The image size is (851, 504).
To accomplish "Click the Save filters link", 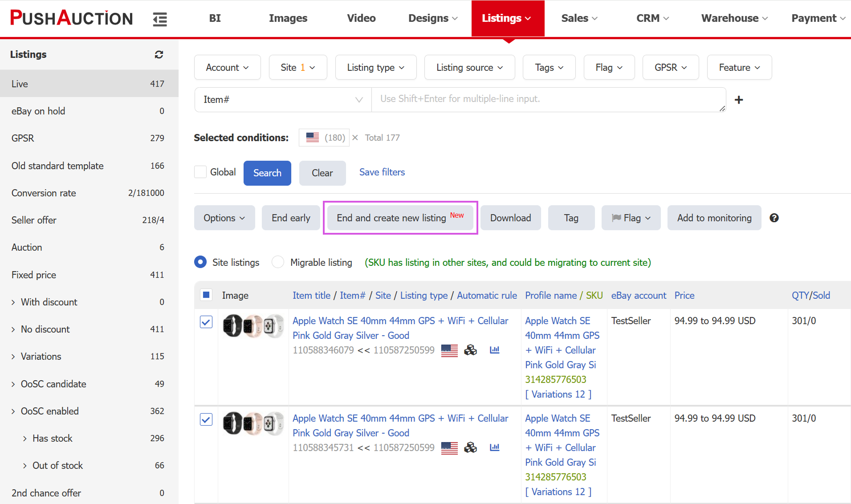I will [x=382, y=172].
